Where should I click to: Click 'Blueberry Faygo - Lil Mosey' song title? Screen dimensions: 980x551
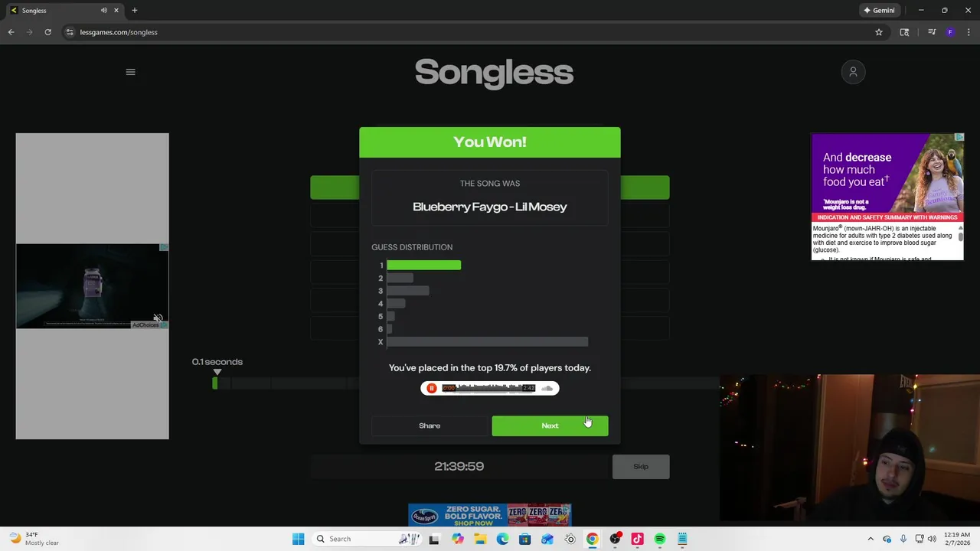(x=490, y=207)
